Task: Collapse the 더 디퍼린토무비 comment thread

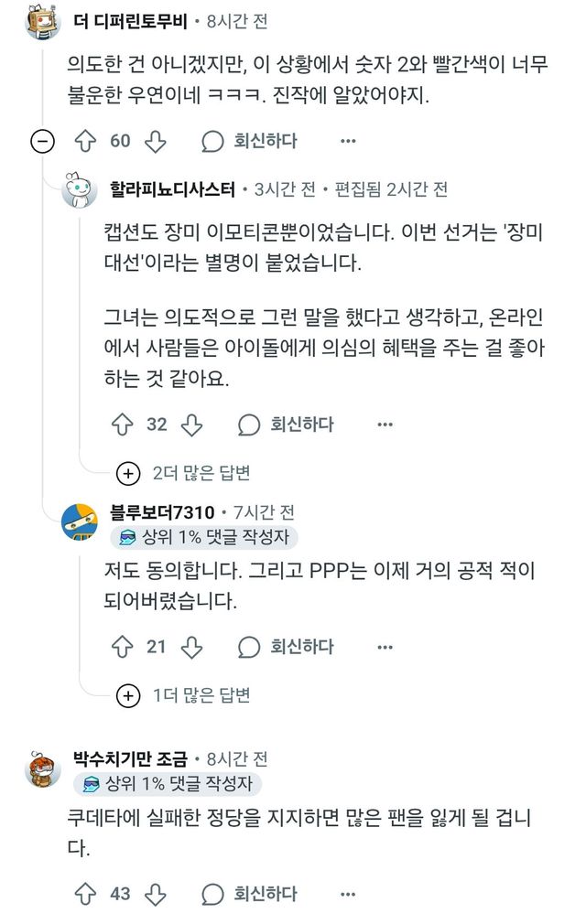Action: click(42, 141)
